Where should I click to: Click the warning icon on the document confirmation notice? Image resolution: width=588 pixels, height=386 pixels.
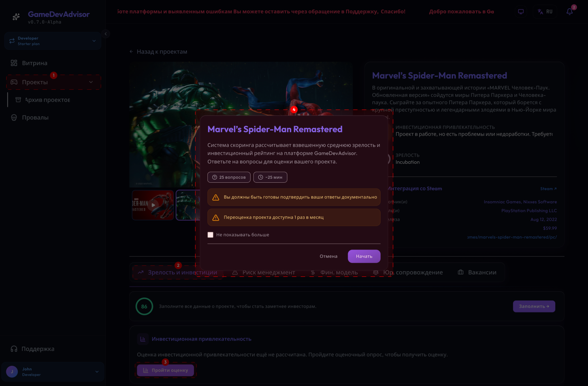pos(216,197)
